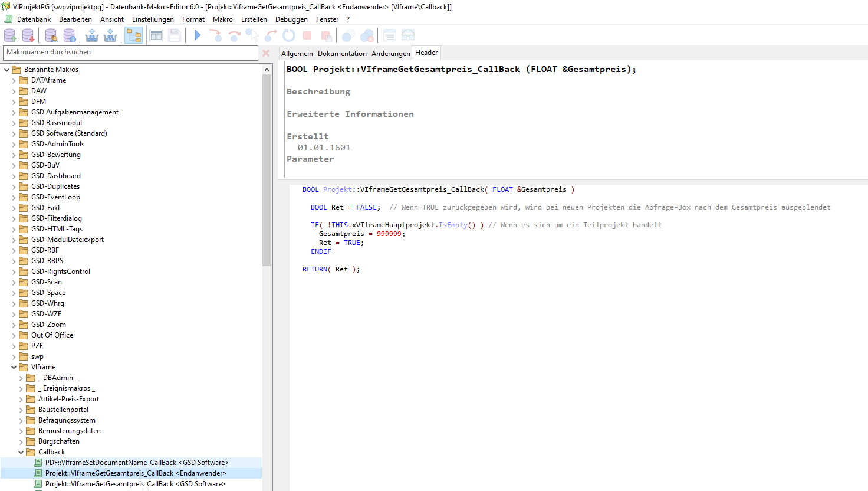
Task: Click the step into debug icon
Action: [216, 35]
